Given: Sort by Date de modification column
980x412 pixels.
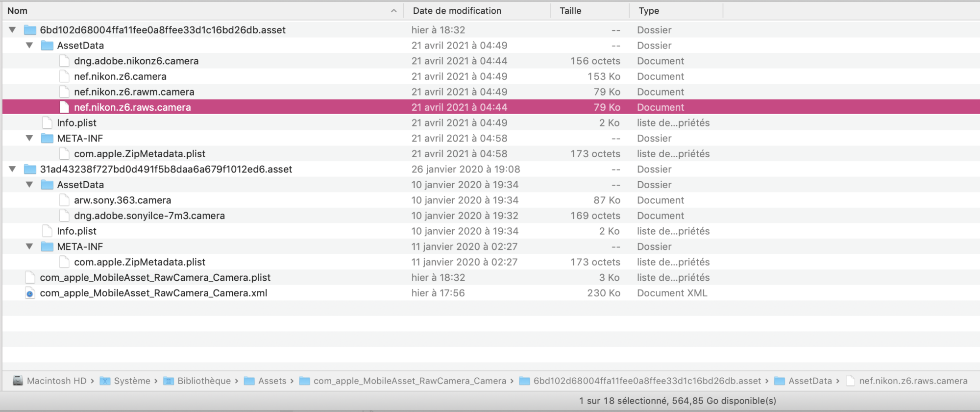Looking at the screenshot, I should pos(457,11).
